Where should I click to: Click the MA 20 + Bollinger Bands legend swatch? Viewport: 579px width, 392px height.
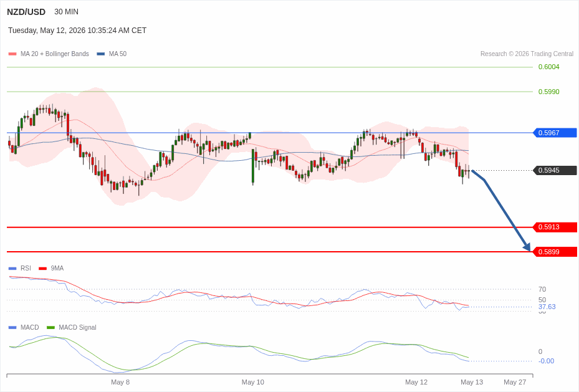(x=12, y=54)
